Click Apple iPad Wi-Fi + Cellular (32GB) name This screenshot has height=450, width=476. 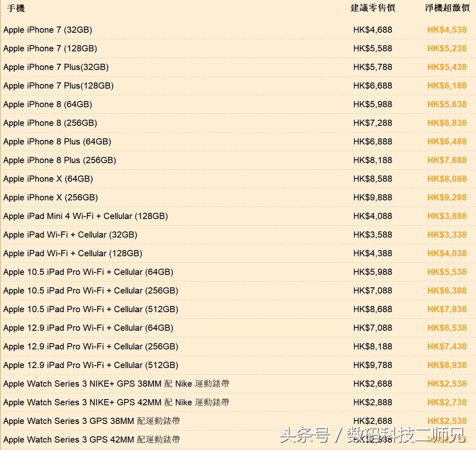click(x=70, y=235)
